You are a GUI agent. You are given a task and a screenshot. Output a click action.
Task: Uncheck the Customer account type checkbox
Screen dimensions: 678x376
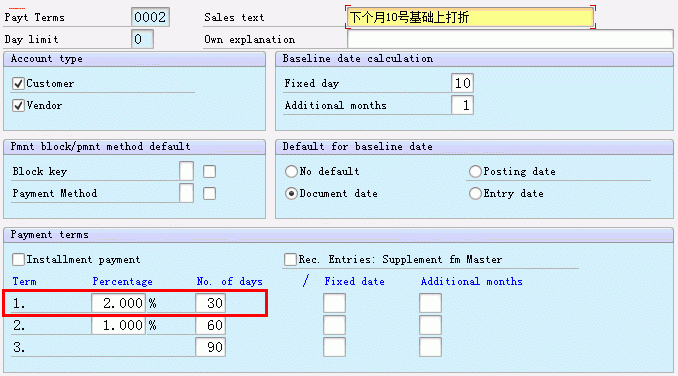[18, 83]
